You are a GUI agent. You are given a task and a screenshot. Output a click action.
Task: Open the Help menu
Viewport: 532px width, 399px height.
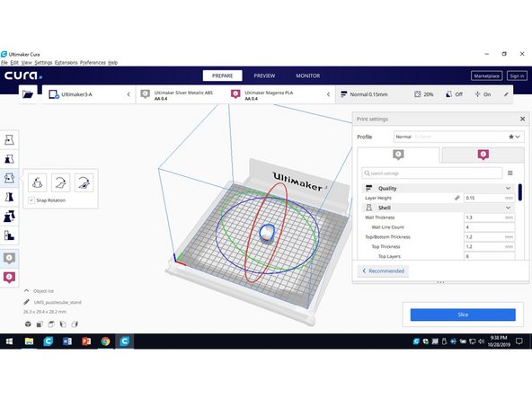point(113,63)
